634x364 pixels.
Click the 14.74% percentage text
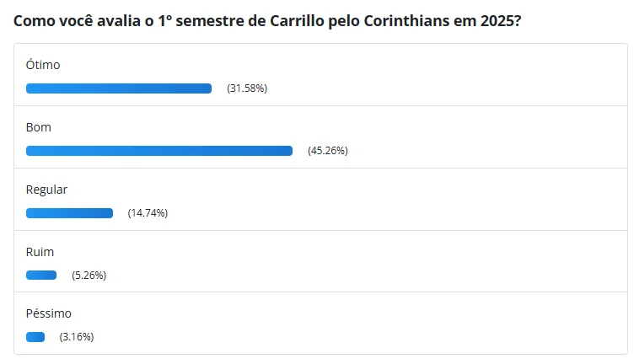pyautogui.click(x=148, y=213)
